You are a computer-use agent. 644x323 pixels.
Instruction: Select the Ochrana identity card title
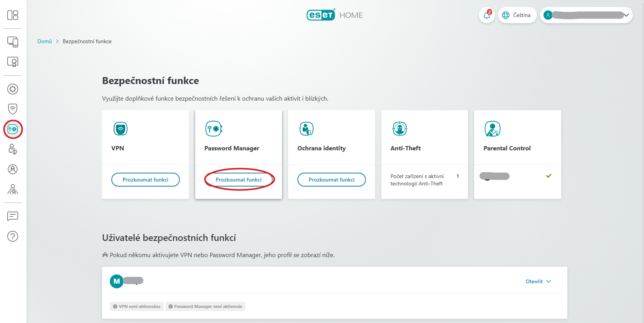322,148
